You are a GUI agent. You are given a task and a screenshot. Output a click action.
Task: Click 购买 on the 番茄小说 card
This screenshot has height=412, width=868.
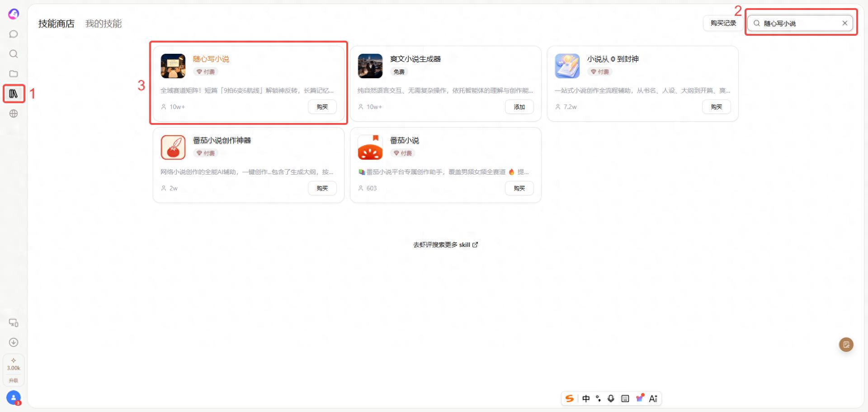coord(519,188)
